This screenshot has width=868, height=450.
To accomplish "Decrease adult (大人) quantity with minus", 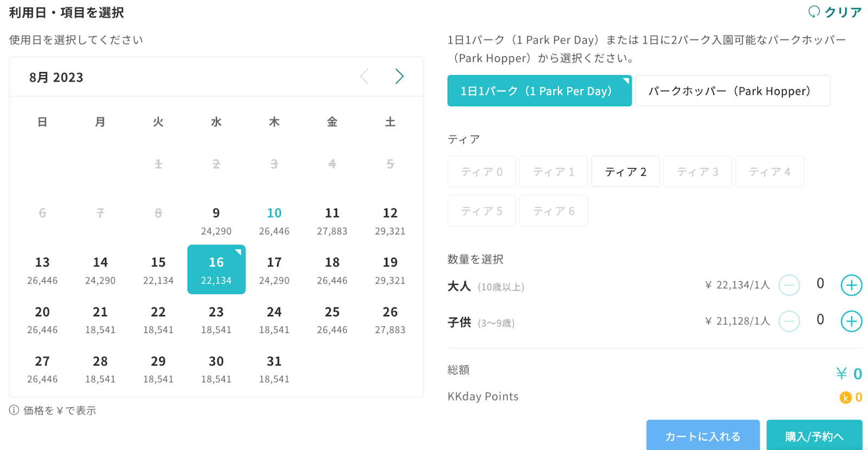I will tap(789, 285).
